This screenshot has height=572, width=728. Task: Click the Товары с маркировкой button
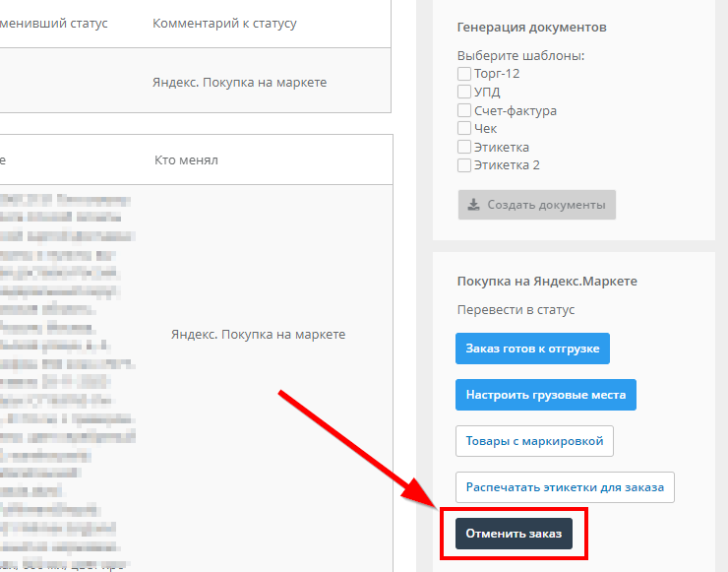[534, 441]
